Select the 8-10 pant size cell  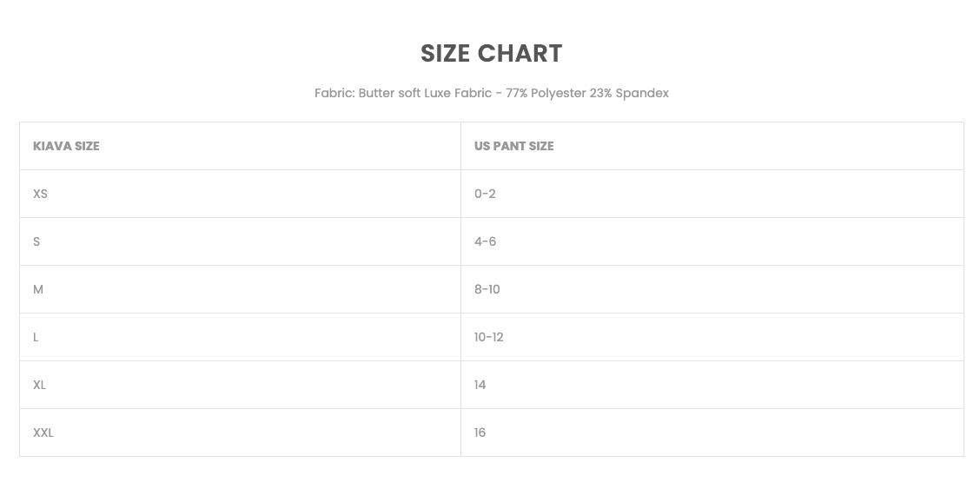click(487, 289)
